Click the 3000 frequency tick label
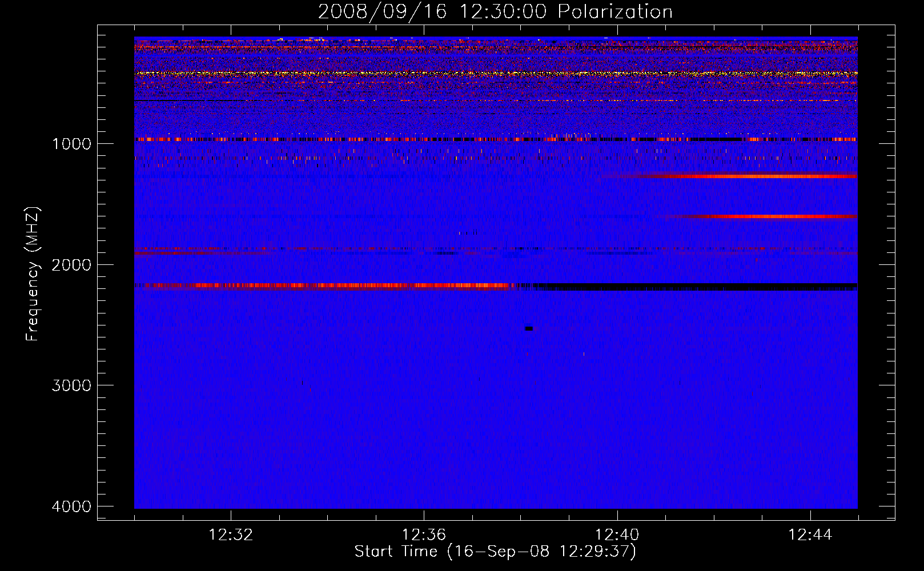The image size is (924, 571). tap(71, 385)
